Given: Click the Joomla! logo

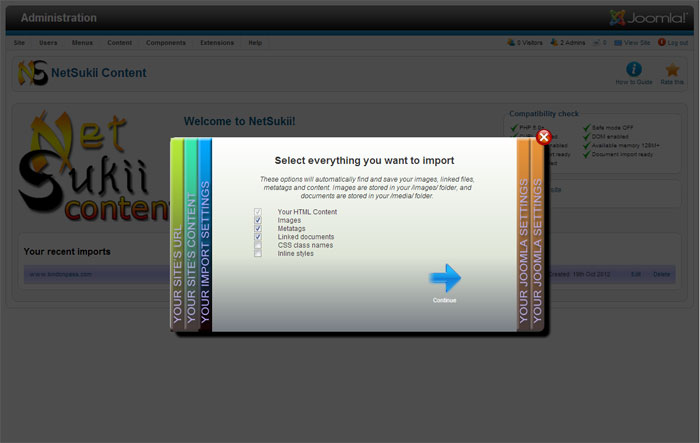Looking at the screenshot, I should [x=648, y=18].
